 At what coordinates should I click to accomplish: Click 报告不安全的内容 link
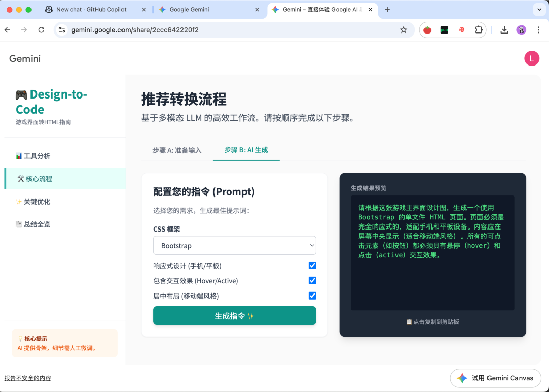coord(27,378)
